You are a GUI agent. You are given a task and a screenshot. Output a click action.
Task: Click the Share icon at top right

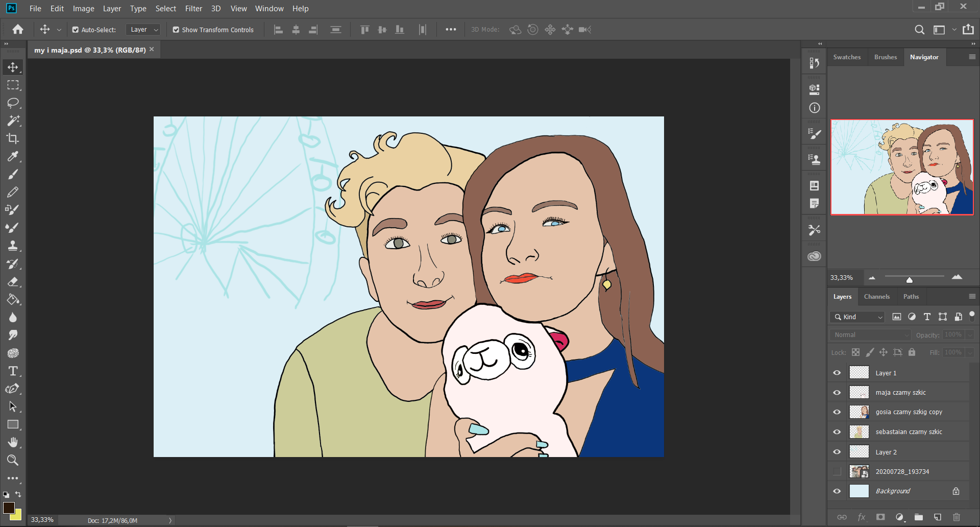pos(968,30)
